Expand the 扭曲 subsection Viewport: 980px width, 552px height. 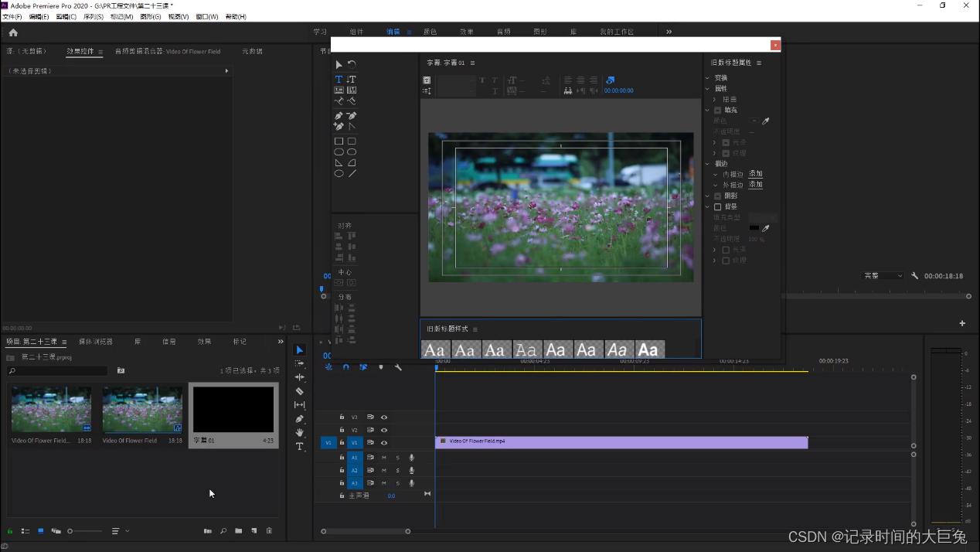(714, 100)
